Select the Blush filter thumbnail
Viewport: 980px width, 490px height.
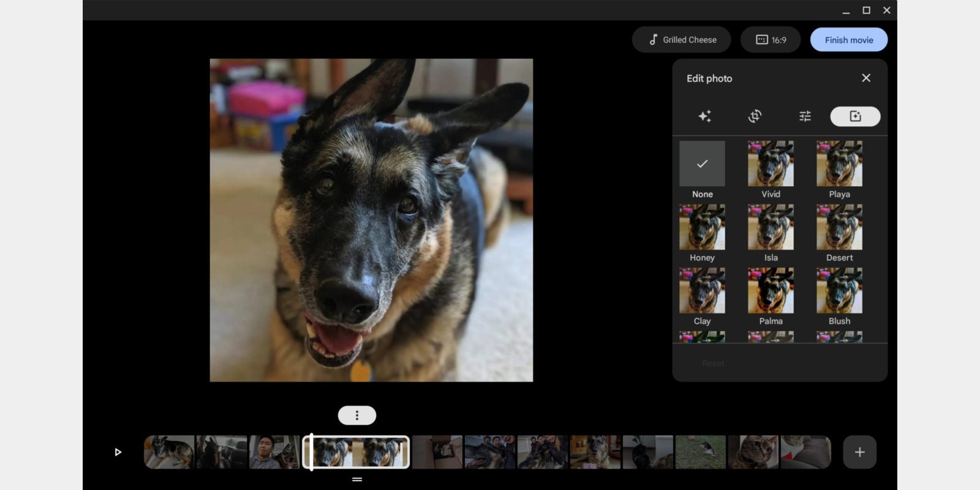click(x=839, y=290)
